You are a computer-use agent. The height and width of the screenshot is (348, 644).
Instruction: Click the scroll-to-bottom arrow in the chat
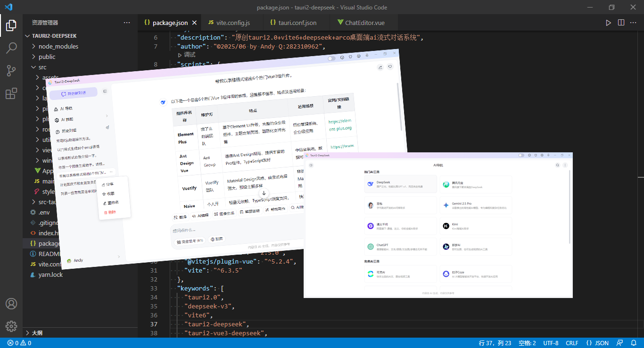coord(264,193)
